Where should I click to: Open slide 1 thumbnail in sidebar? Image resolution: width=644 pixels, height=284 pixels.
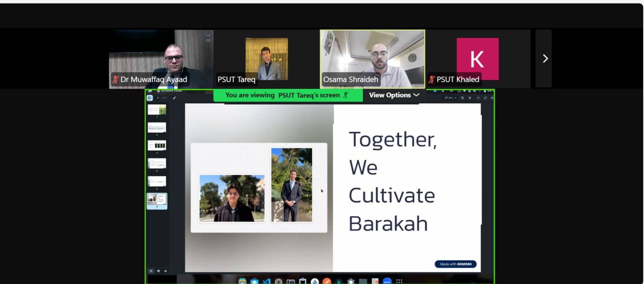[x=157, y=110]
